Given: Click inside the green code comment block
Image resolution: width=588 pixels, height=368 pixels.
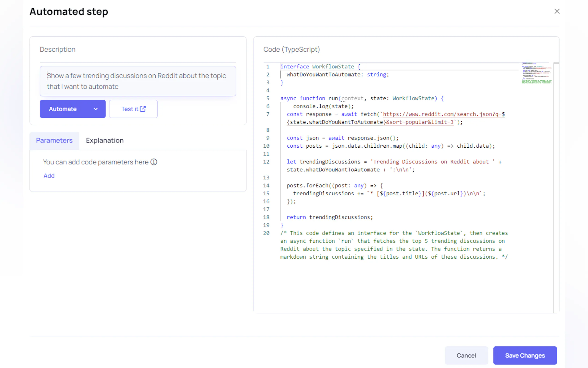Looking at the screenshot, I should (x=394, y=245).
